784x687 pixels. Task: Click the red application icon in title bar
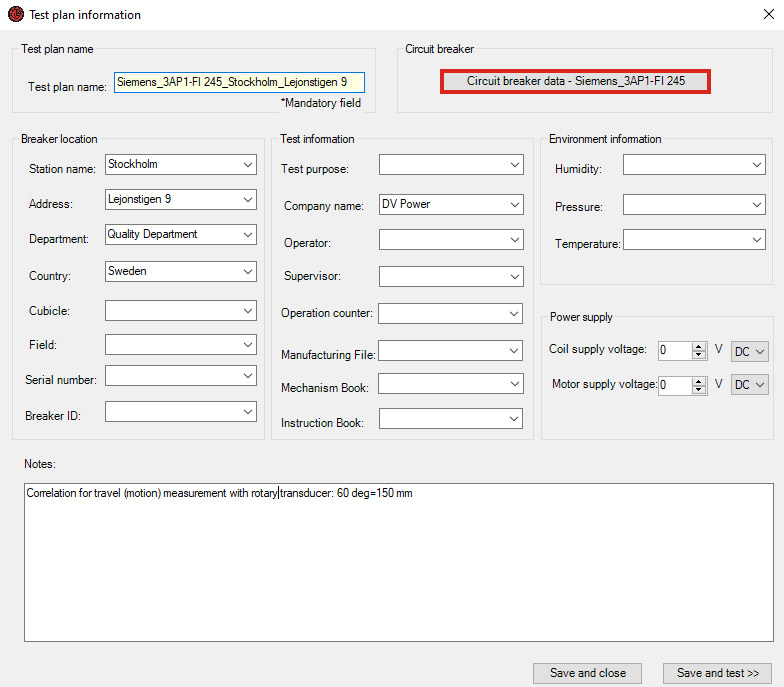16,14
